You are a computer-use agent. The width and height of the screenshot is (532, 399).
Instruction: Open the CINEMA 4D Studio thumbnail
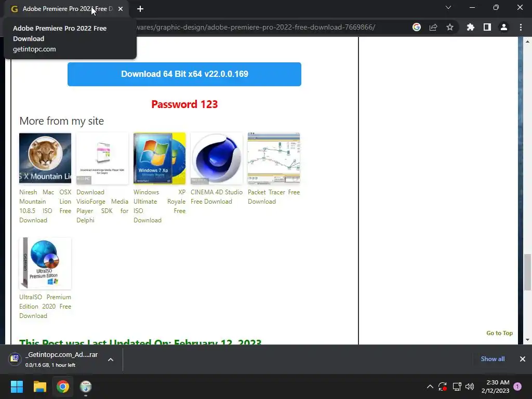click(217, 158)
